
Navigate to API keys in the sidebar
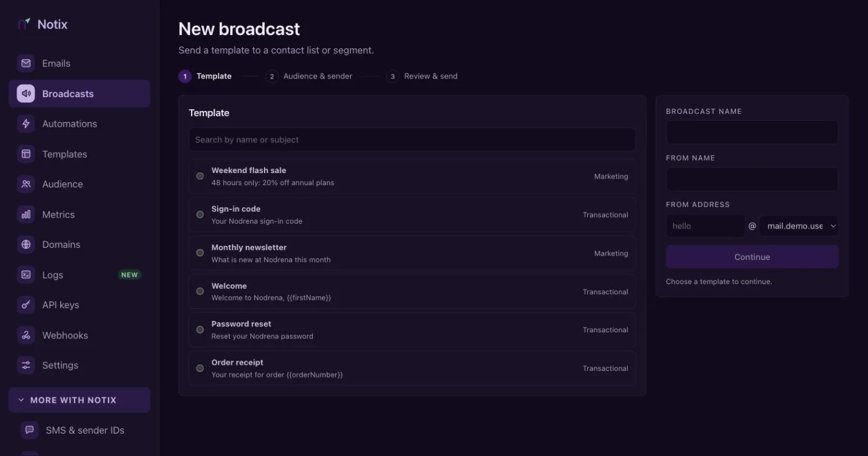point(80,305)
